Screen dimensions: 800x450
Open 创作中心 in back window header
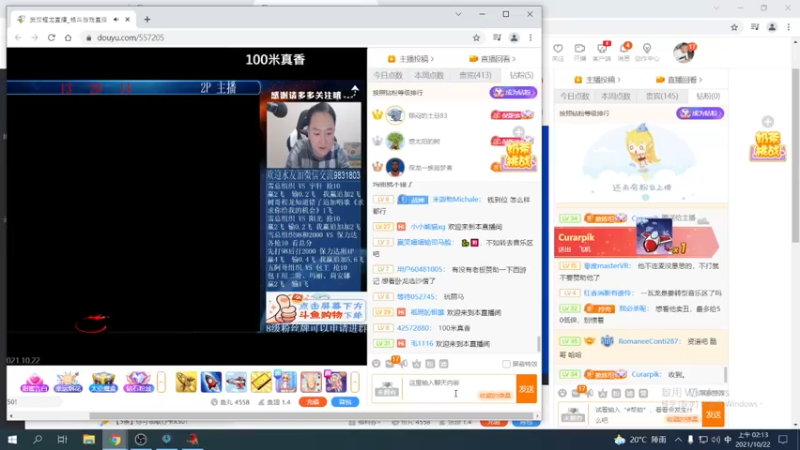(647, 52)
